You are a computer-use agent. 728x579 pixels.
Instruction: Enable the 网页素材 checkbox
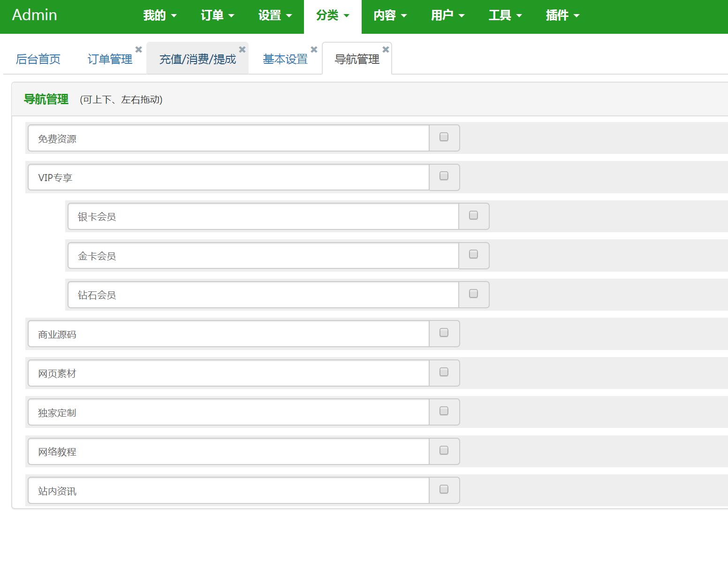point(444,372)
